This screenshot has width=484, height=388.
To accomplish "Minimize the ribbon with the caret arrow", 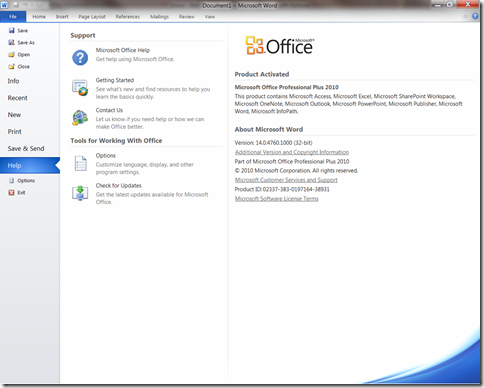I will [x=466, y=16].
